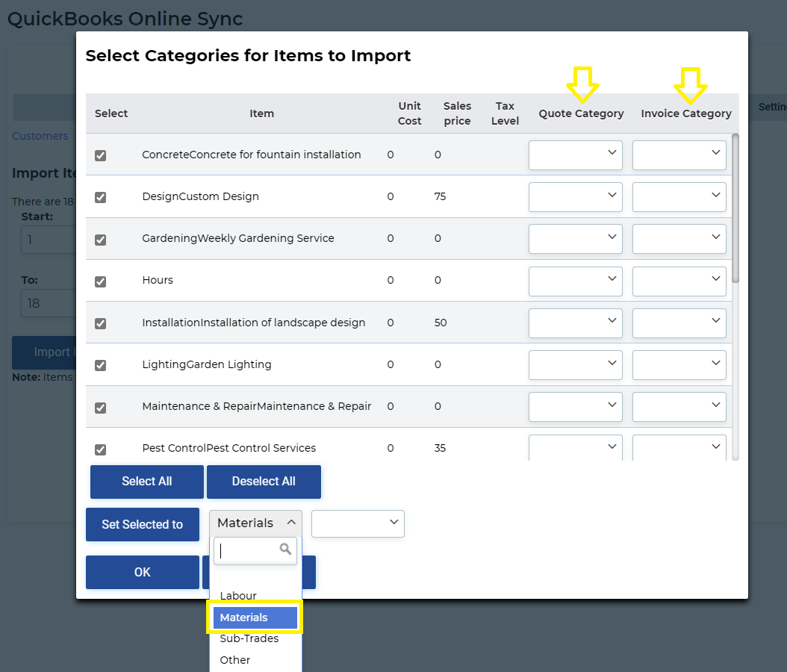Click the items table vertical scrollbar

tap(735, 208)
